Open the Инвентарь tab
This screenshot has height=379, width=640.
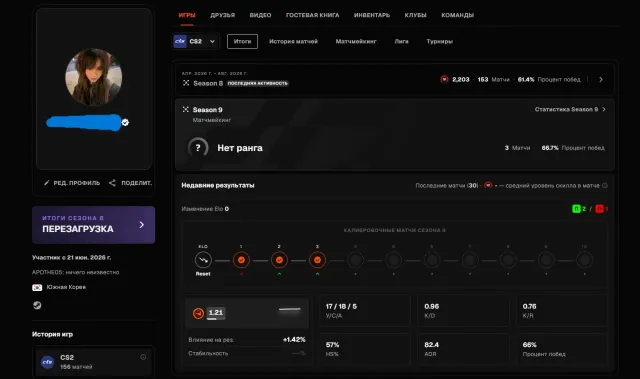click(372, 15)
